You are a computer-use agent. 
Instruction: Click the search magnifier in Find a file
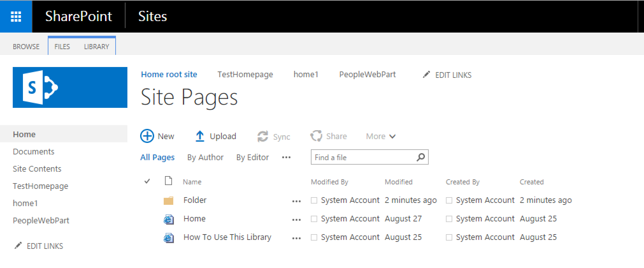pyautogui.click(x=420, y=157)
